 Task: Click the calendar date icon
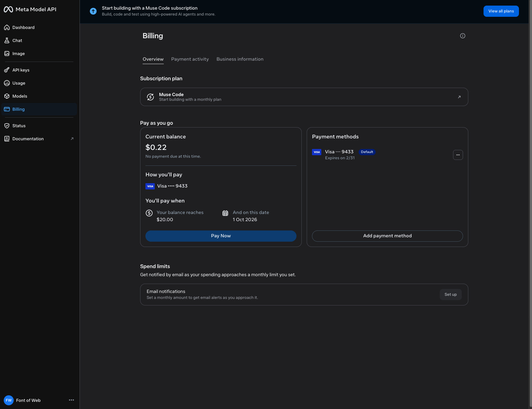coord(225,213)
